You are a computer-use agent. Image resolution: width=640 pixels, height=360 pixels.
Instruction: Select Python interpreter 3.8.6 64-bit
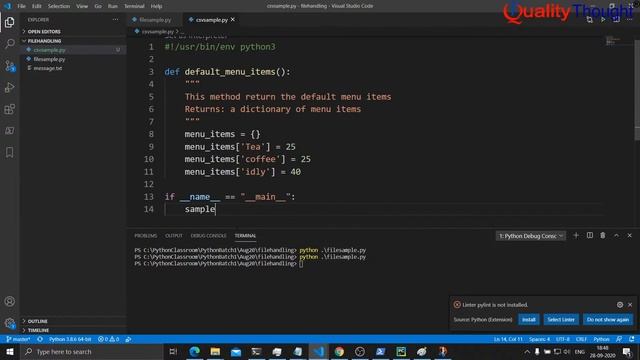(x=70, y=339)
